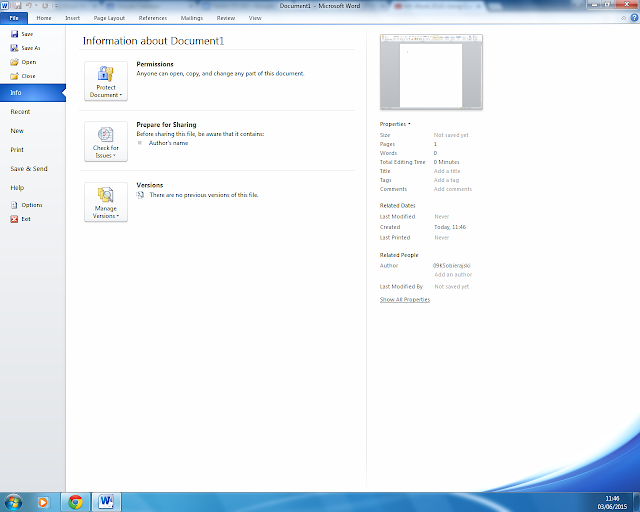Open the Page Layout ribbon tab
The height and width of the screenshot is (512, 640).
109,18
